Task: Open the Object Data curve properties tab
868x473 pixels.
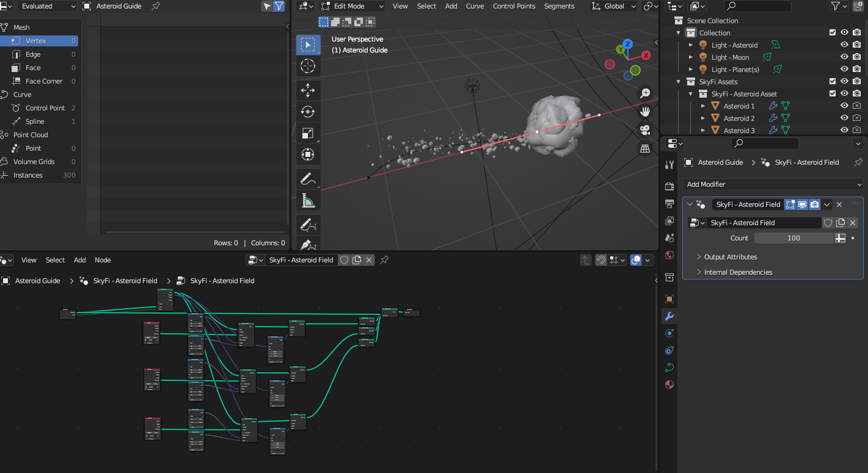Action: tap(669, 367)
